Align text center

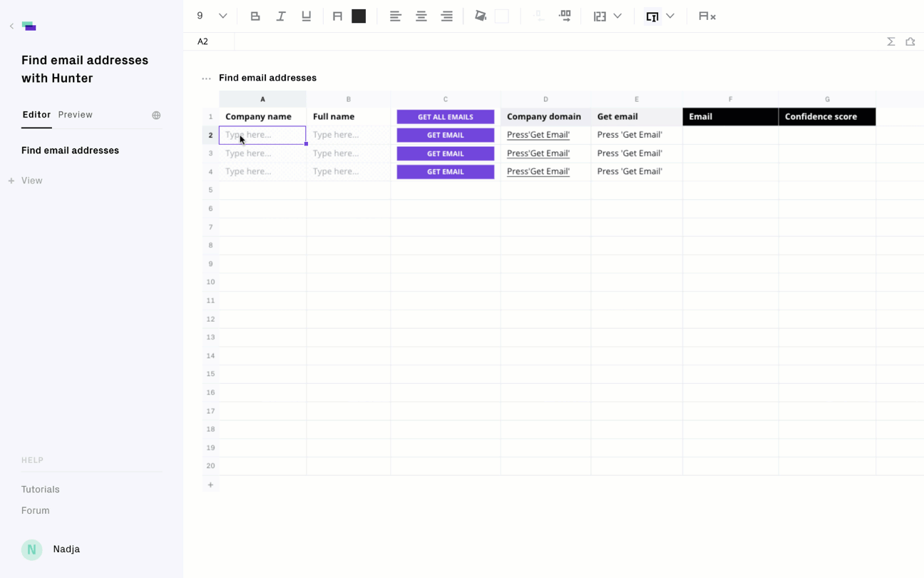click(421, 16)
